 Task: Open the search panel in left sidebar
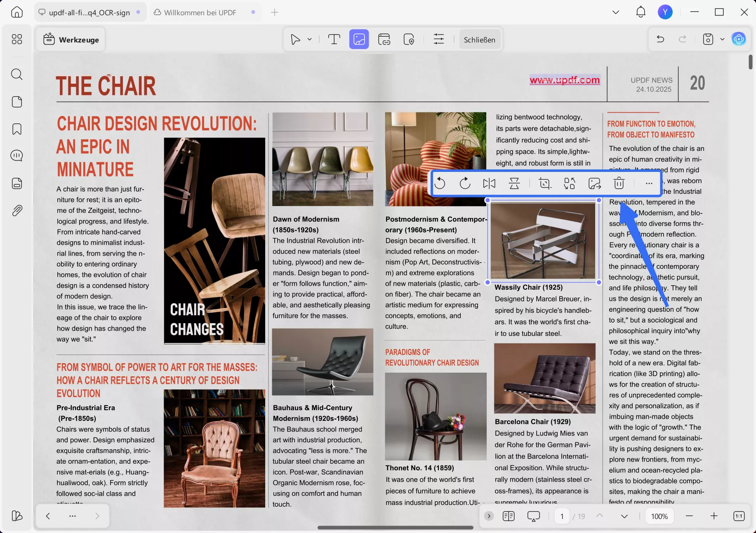pos(17,75)
